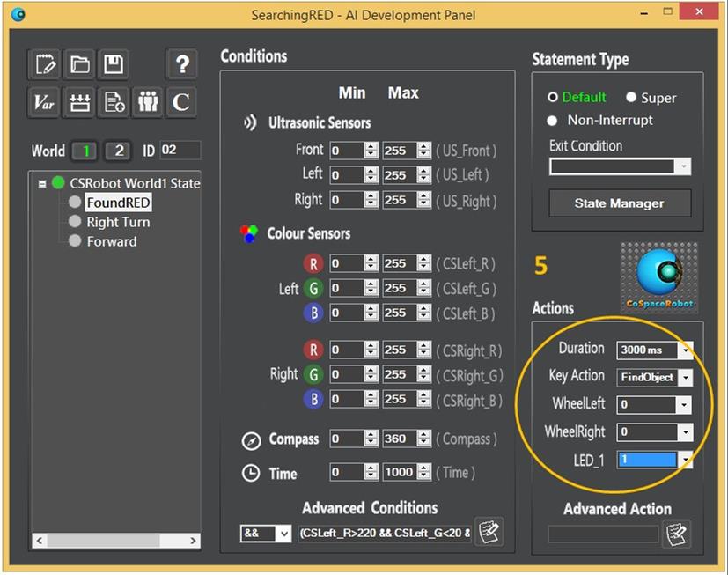This screenshot has height=575, width=728.
Task: Open the Var variables icon
Action: tap(45, 102)
